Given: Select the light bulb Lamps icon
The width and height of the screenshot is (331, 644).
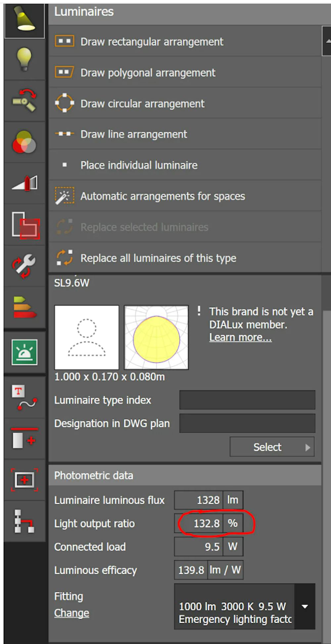Looking at the screenshot, I should pyautogui.click(x=24, y=59).
